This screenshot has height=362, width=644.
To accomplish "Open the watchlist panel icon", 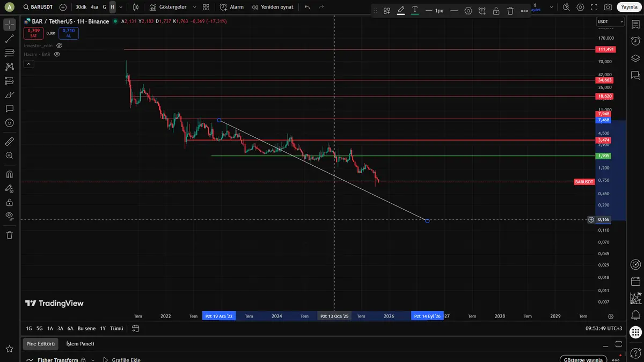I will (x=635, y=25).
